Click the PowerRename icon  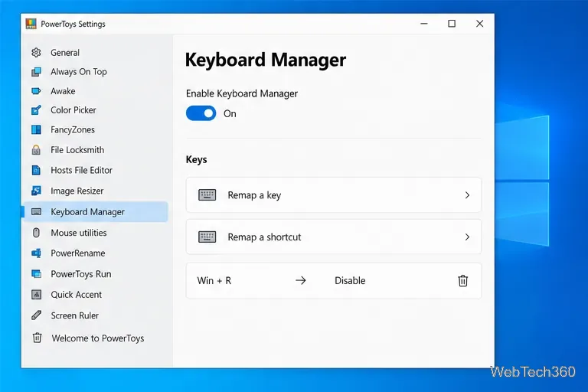pos(36,253)
